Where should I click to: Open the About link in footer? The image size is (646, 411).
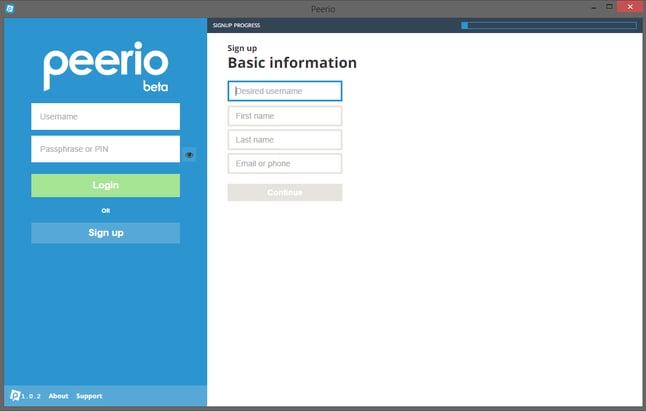tap(58, 396)
